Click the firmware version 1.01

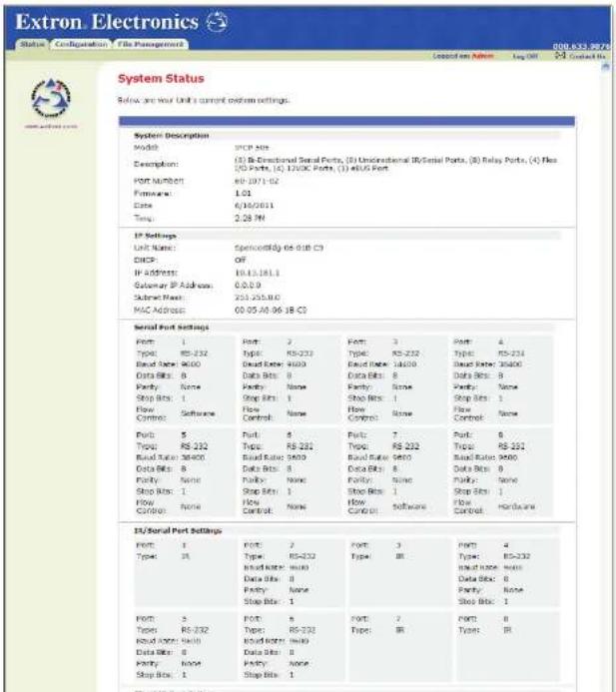[243, 194]
